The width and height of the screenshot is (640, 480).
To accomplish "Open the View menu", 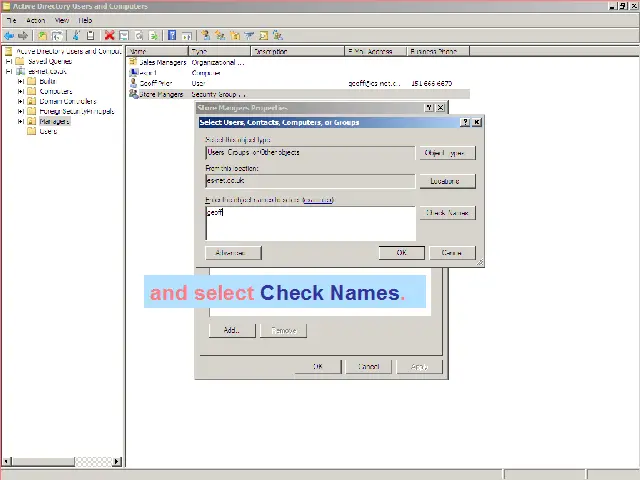I will click(62, 20).
